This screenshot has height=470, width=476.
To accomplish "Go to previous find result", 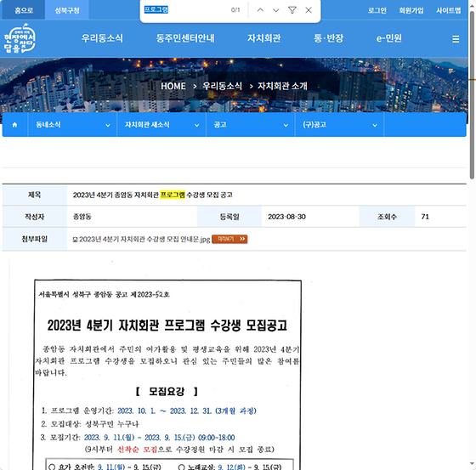I will coord(260,10).
